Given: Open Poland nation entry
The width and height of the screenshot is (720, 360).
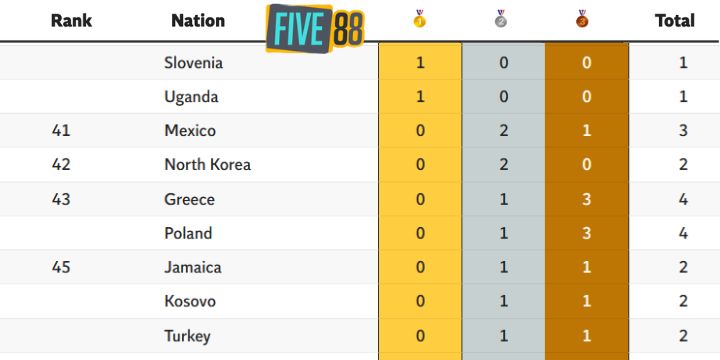Looking at the screenshot, I should click(x=188, y=233).
